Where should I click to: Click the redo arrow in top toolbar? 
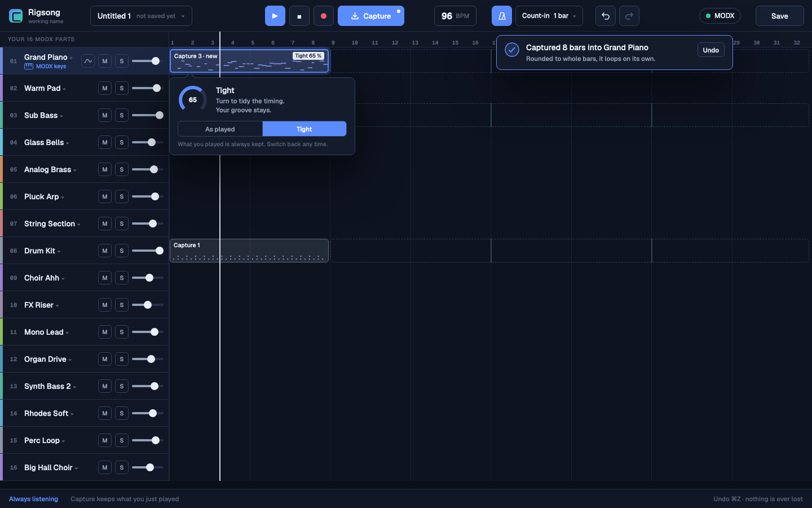(629, 16)
